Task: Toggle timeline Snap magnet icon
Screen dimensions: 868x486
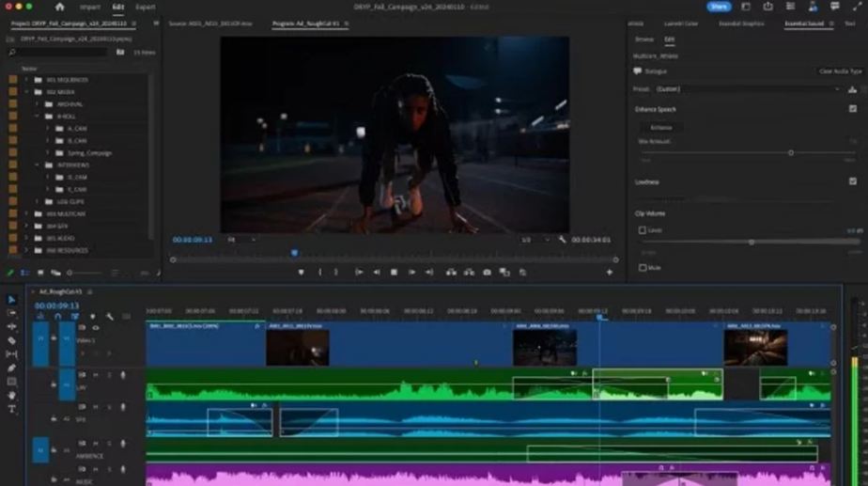Action: 57,317
